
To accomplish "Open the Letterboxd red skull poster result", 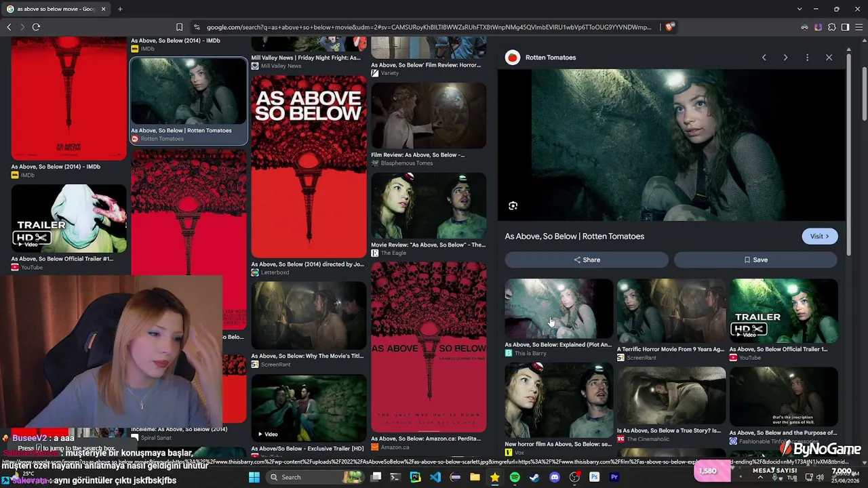I will pyautogui.click(x=309, y=167).
